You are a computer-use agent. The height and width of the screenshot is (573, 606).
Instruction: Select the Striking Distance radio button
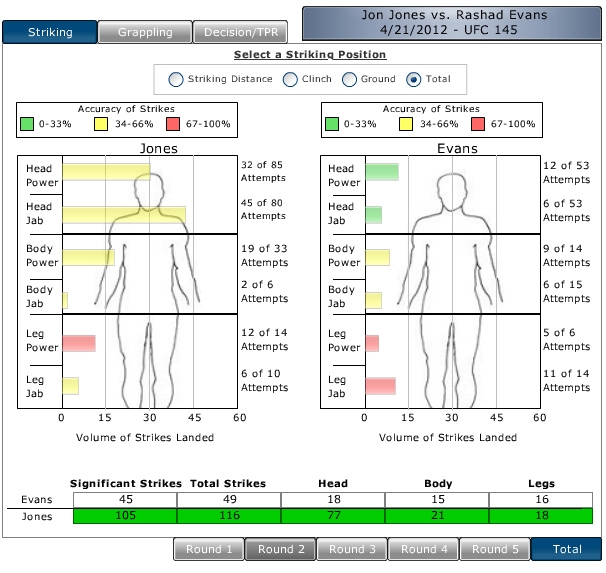[176, 79]
